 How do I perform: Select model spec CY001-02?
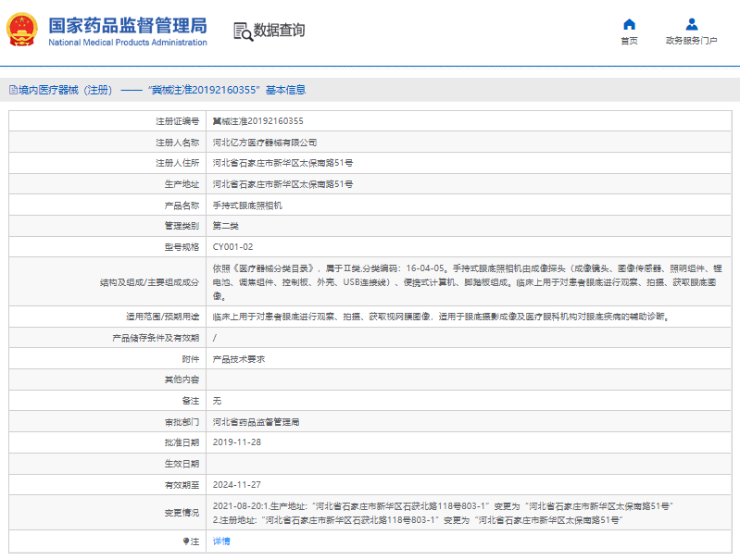point(232,247)
